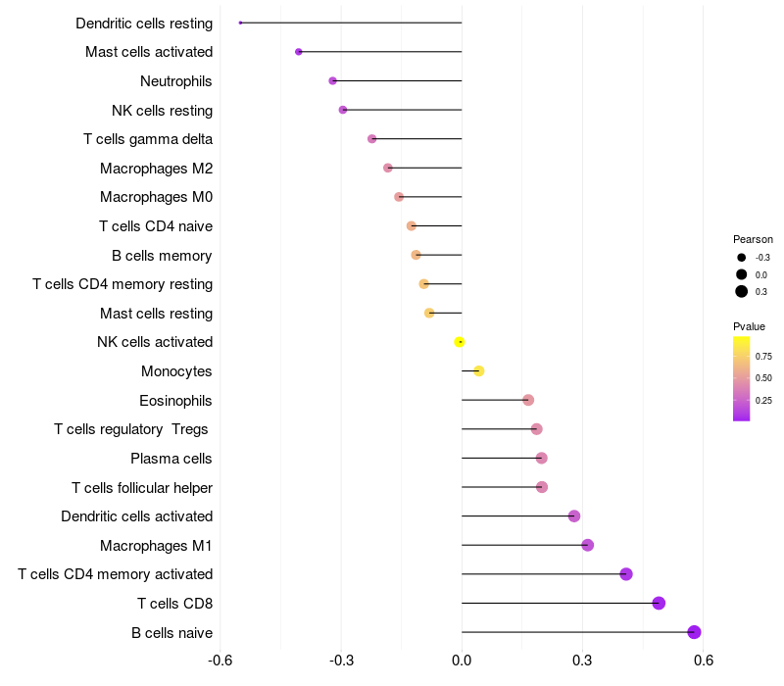Select the Neutrophils data point
The height and width of the screenshot is (686, 784).
click(332, 80)
